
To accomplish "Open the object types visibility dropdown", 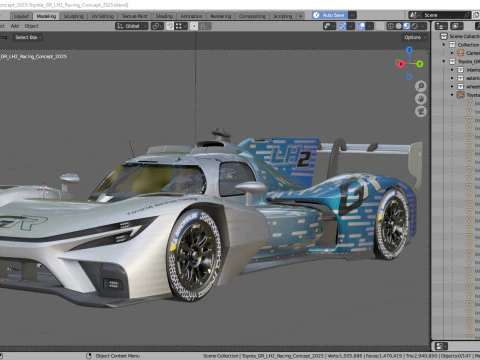I will [329, 26].
